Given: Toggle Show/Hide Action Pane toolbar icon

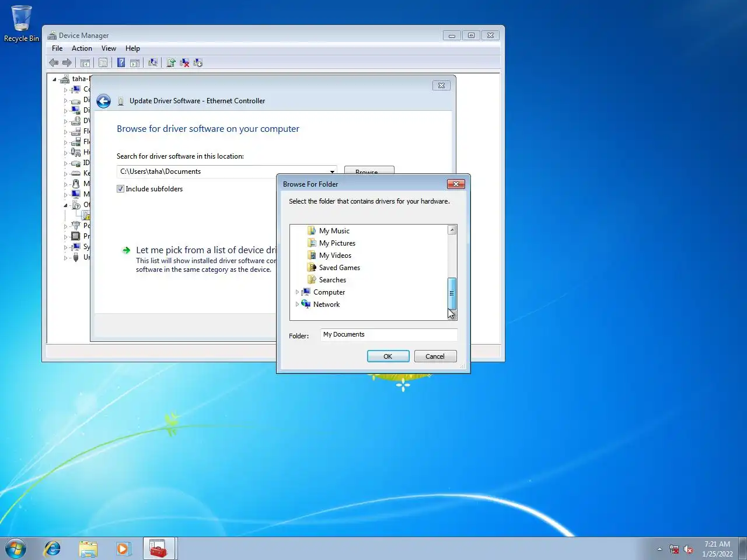Looking at the screenshot, I should point(135,63).
